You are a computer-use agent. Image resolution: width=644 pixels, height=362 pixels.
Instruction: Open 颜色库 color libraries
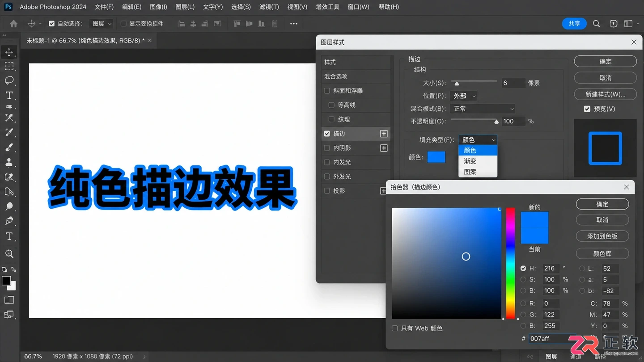tap(602, 254)
